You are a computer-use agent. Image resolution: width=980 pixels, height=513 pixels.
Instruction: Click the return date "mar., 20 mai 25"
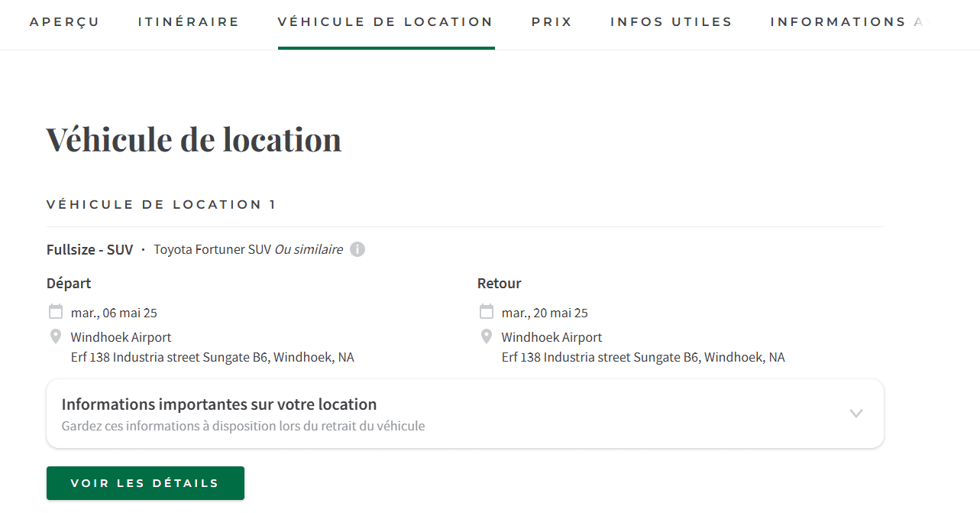(545, 313)
